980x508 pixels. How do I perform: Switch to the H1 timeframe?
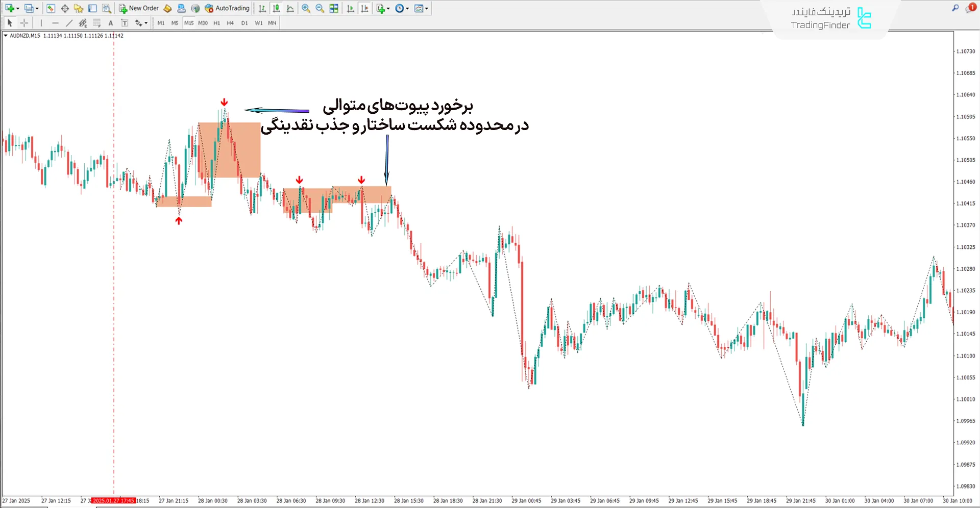[x=216, y=23]
